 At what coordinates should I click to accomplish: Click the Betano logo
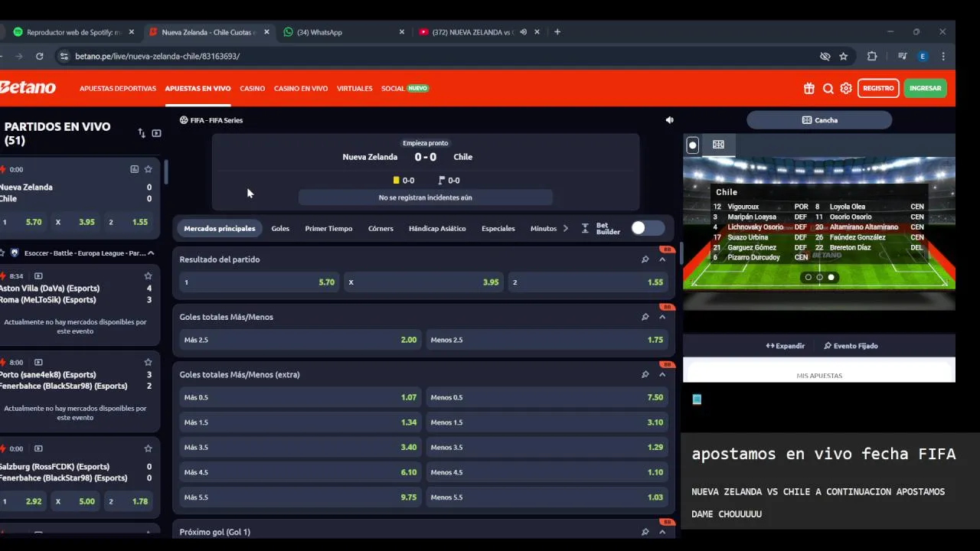point(28,88)
